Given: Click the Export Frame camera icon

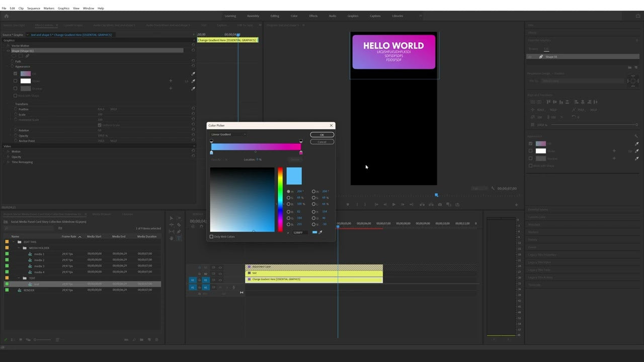Looking at the screenshot, I should 439,204.
